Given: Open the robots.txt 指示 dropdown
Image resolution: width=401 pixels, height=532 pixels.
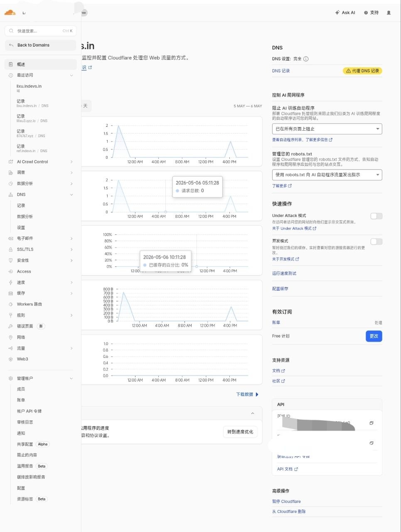Looking at the screenshot, I should pyautogui.click(x=327, y=175).
